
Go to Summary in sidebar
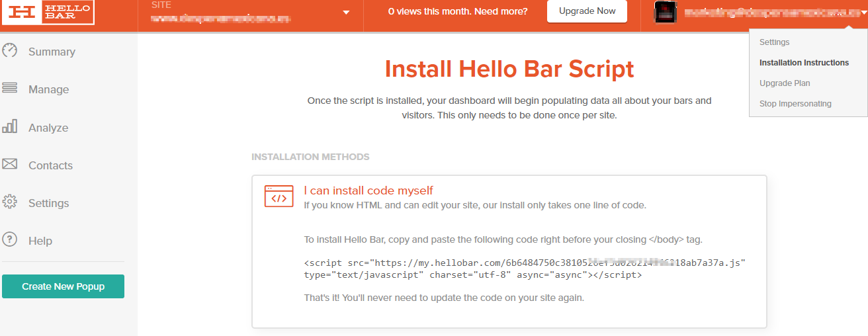point(52,52)
